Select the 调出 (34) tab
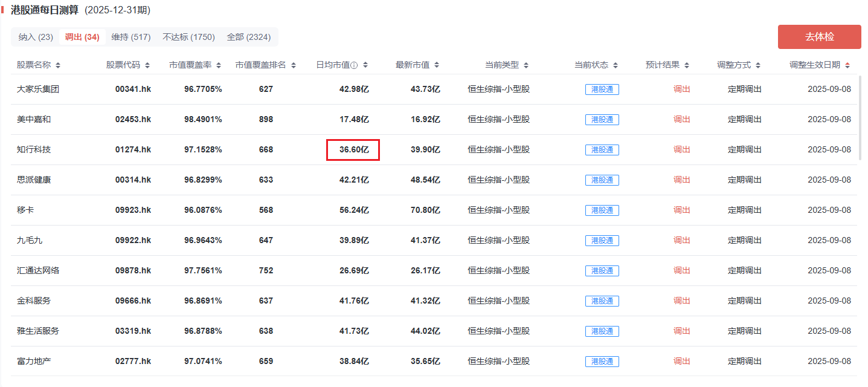Screen dimensions: 868x387 (82, 37)
